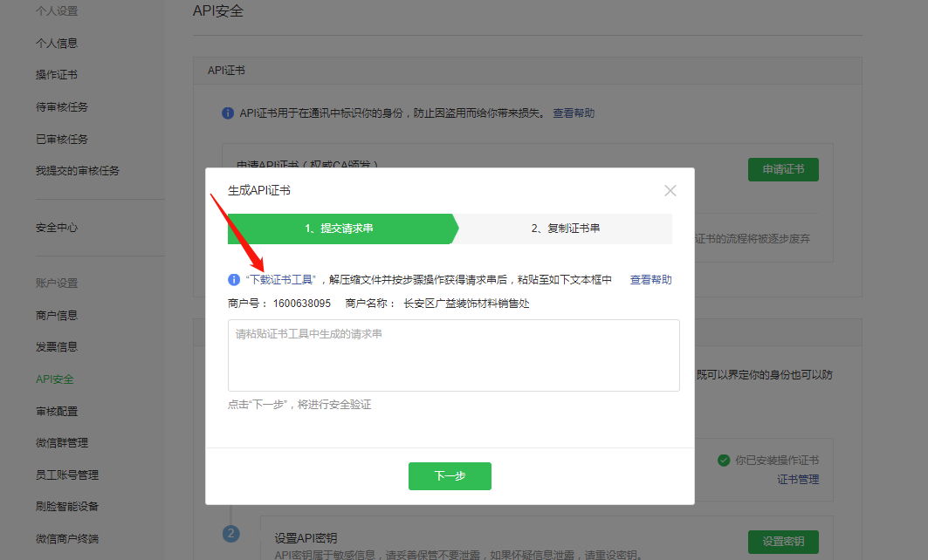Open 商户信息 in the sidebar
Viewport: 928px width, 560px height.
click(56, 315)
